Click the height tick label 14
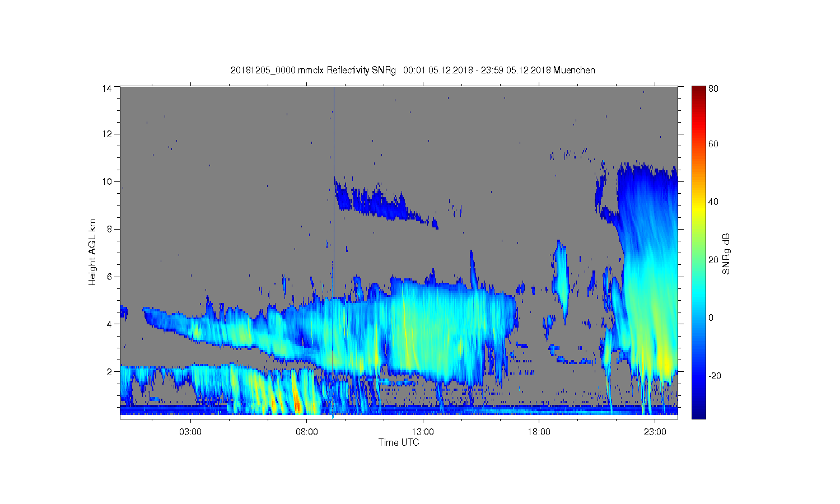 pyautogui.click(x=107, y=88)
